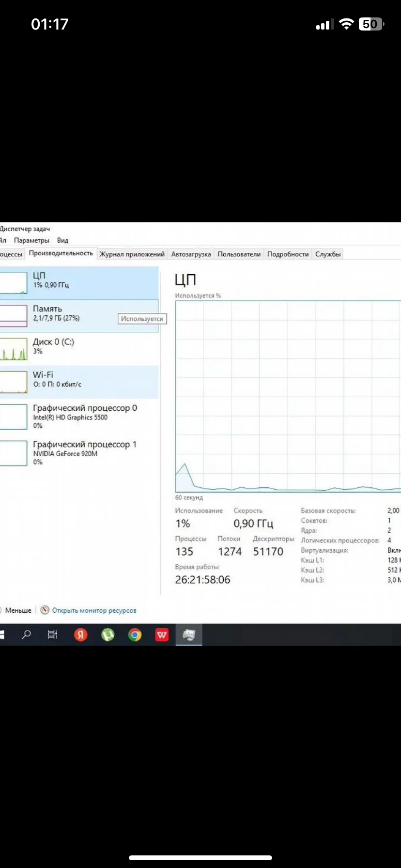Launch uTorrent from the taskbar
This screenshot has width=401, height=868.
click(x=108, y=635)
